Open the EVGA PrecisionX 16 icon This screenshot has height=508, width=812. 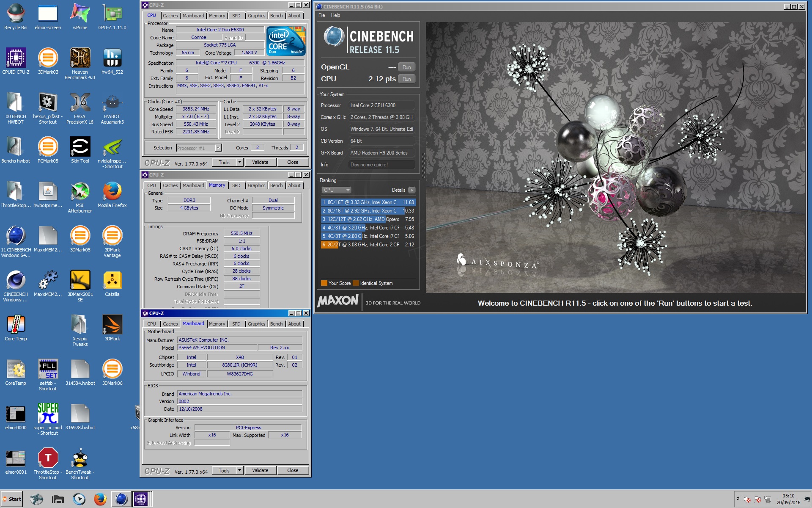point(80,108)
